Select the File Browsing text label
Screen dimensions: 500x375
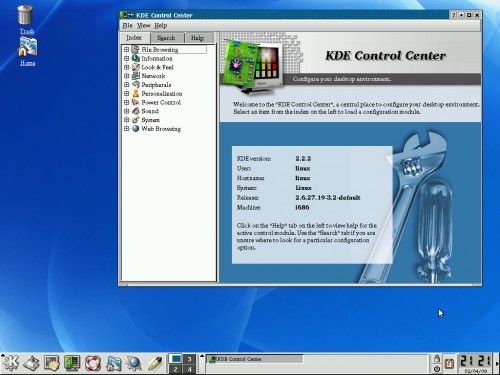160,49
